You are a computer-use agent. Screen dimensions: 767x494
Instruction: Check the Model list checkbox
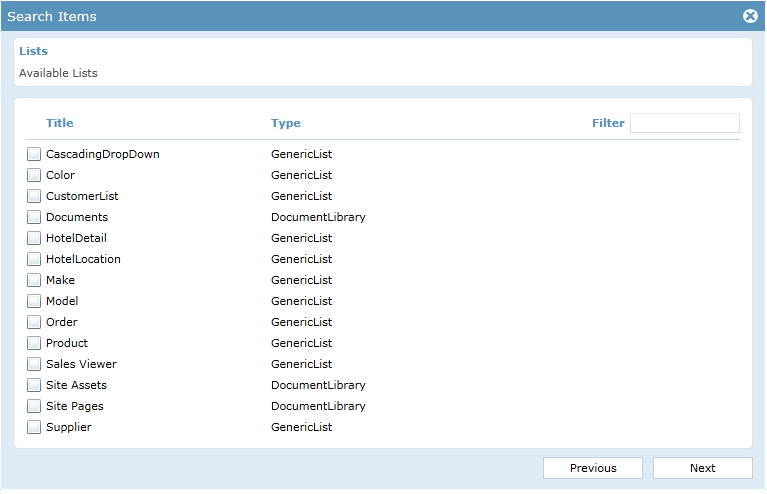[34, 301]
